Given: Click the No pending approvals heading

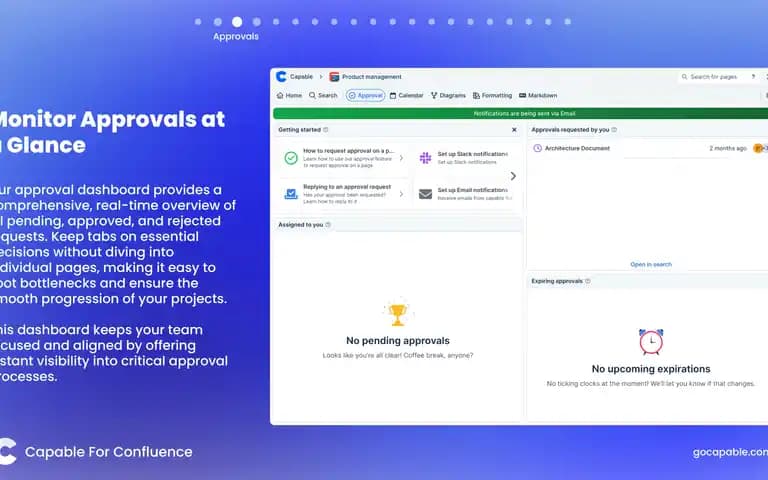Looking at the screenshot, I should [398, 340].
